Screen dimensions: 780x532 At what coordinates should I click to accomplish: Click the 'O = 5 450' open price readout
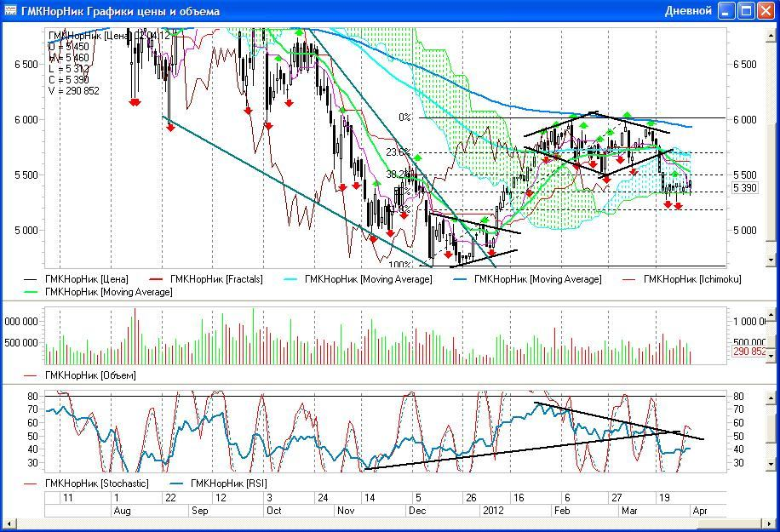[69, 47]
